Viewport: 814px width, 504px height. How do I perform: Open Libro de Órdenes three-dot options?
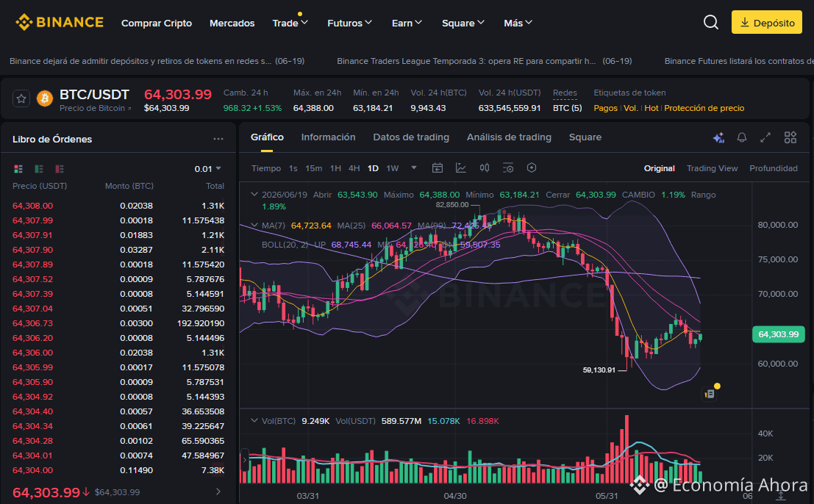[x=218, y=139]
